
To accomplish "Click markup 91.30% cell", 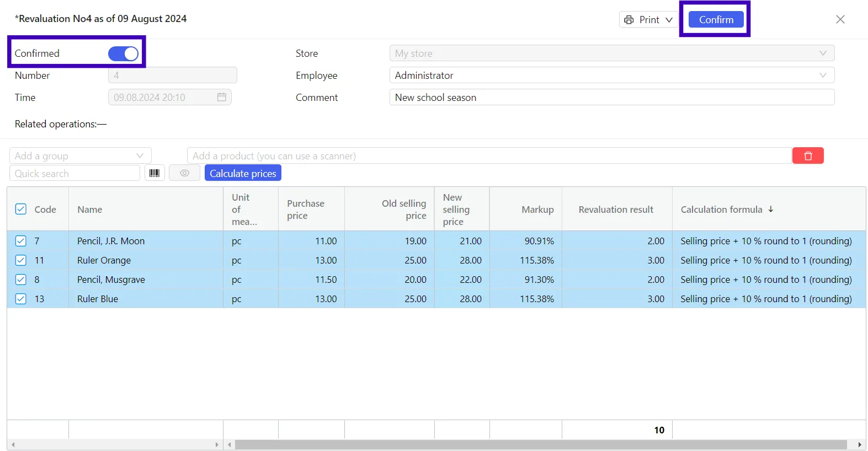I will coord(525,280).
